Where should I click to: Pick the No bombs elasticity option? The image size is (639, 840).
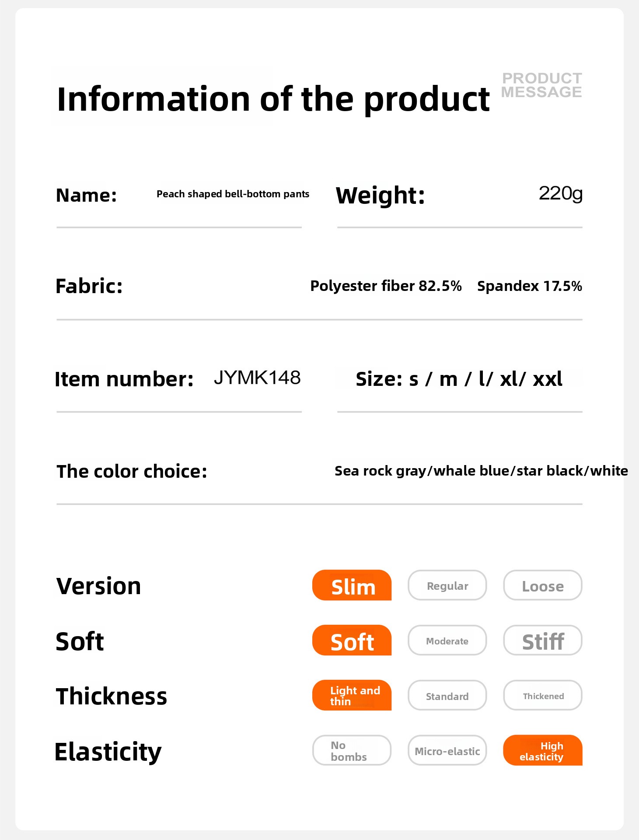(352, 750)
